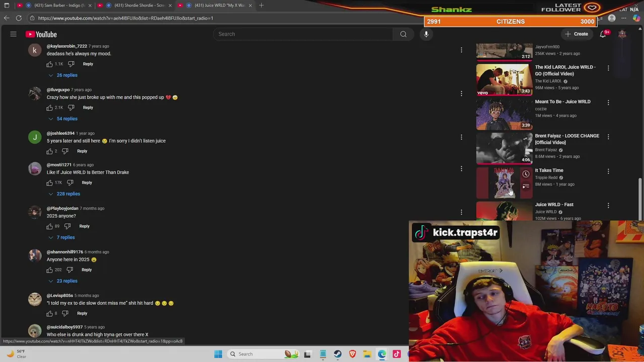This screenshot has height=362, width=644.
Task: Expand the 54 replies thread
Action: (63, 119)
